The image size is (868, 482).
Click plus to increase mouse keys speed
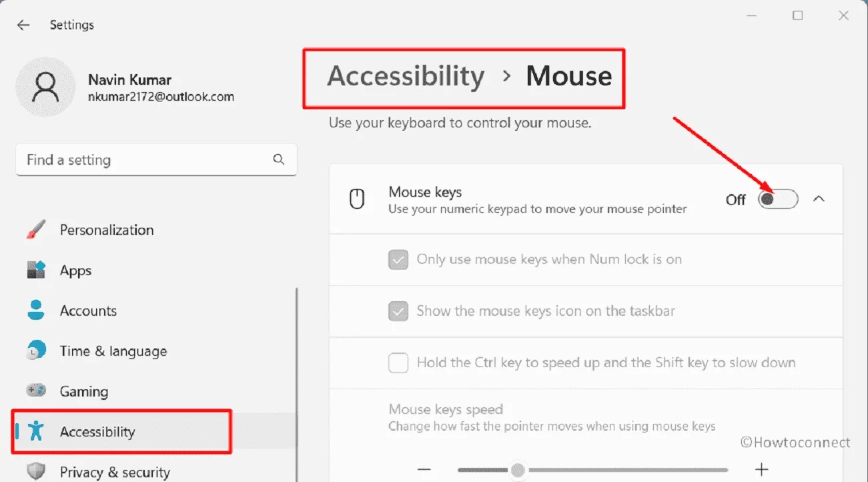[x=761, y=470]
